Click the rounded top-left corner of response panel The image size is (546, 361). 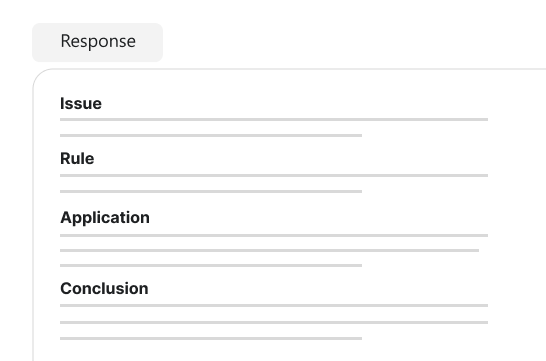click(39, 75)
